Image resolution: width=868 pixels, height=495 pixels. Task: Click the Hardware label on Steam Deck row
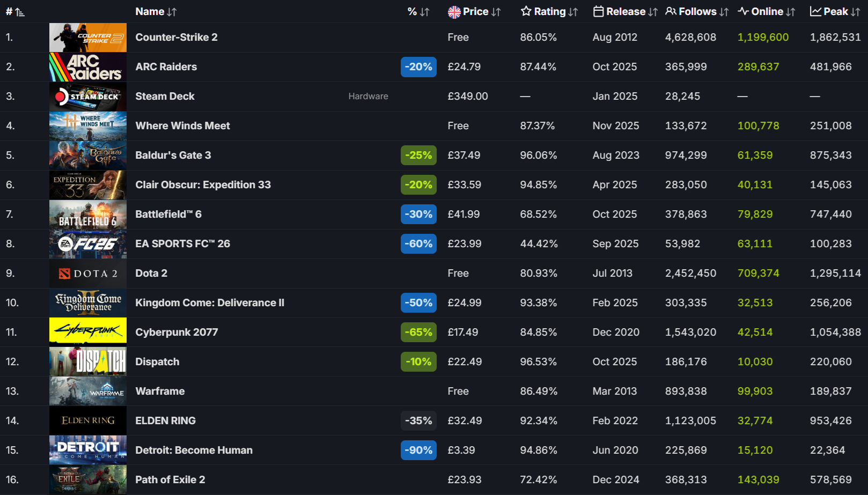368,96
